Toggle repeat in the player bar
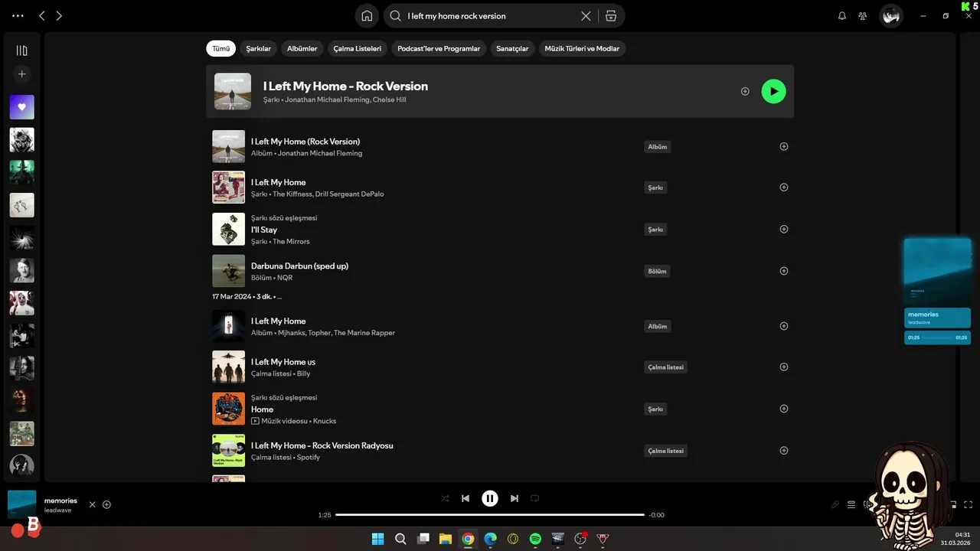The height and width of the screenshot is (551, 980). point(535,498)
